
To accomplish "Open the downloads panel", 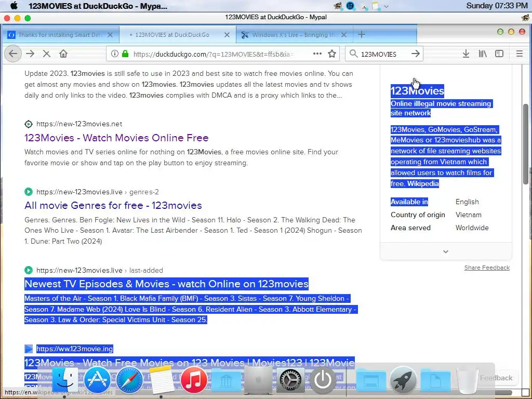I will [x=466, y=54].
